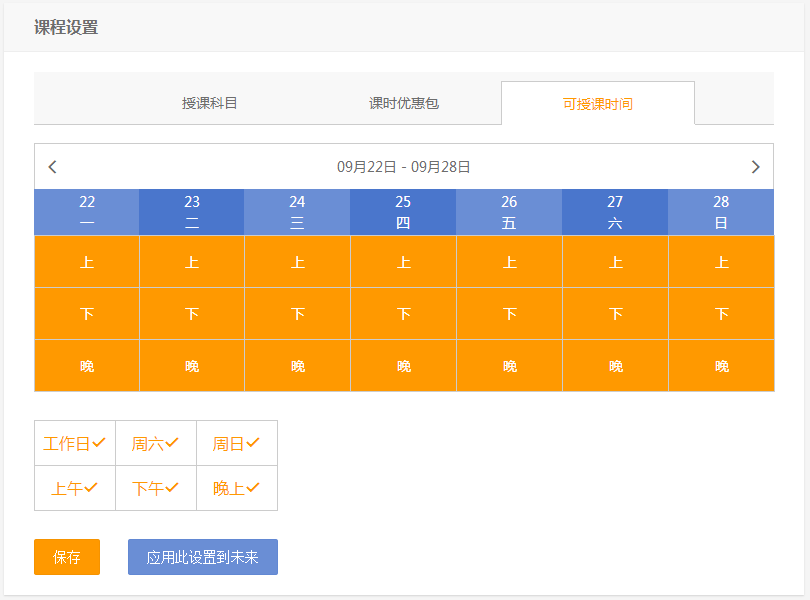The image size is (810, 600).
Task: Toggle the 周六 Saturday checkbox
Action: point(156,443)
